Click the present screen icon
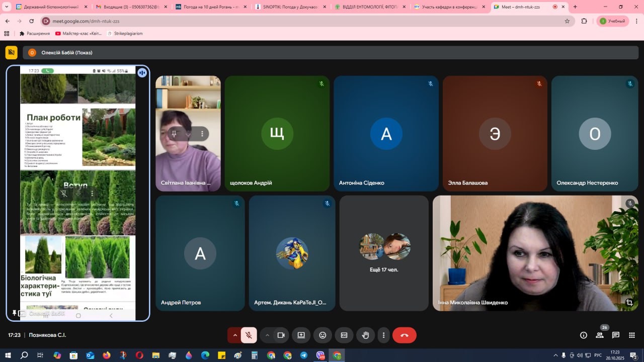The image size is (644, 362). (301, 335)
